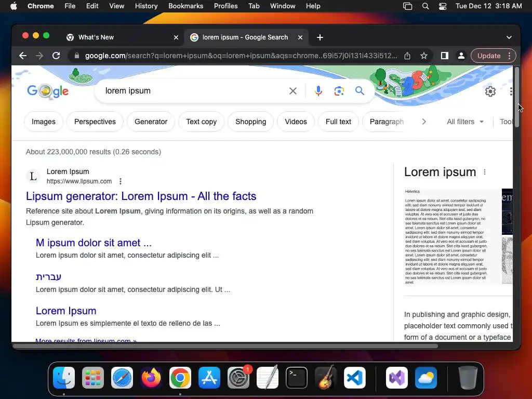This screenshot has height=399, width=532.
Task: Open a new tab with plus
Action: [320, 37]
